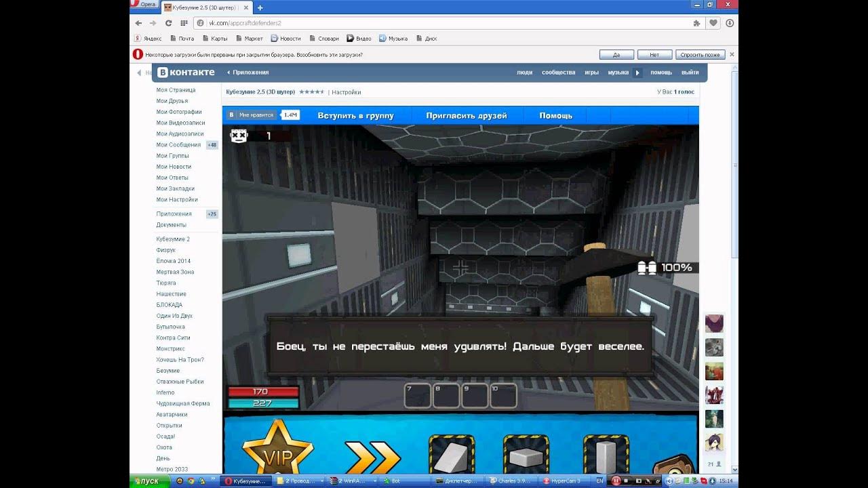The width and height of the screenshot is (868, 488).
Task: Open a new browser tab with plus button
Action: click(260, 7)
